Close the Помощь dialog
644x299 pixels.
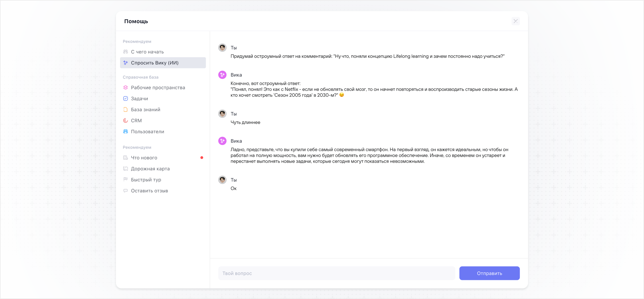coord(515,21)
